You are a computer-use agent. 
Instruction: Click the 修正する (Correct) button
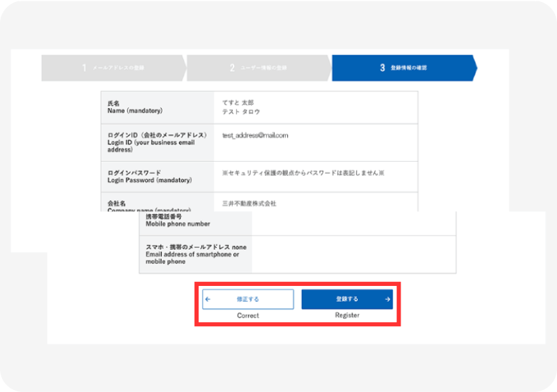point(248,299)
